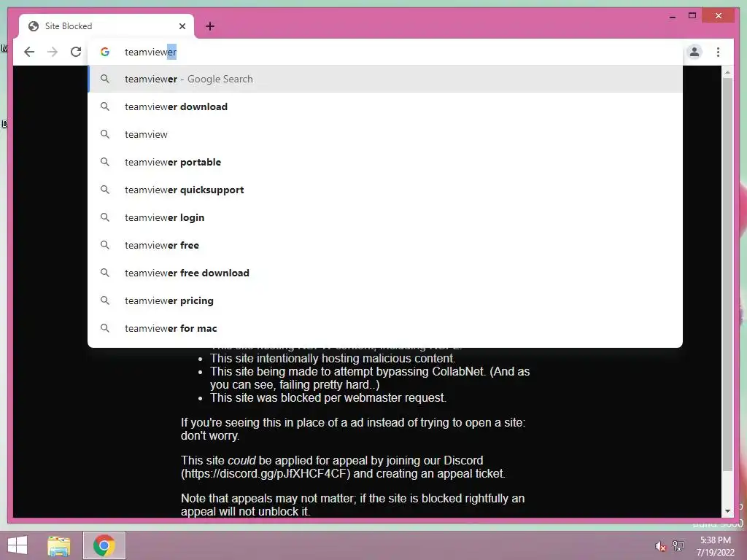The image size is (747, 560).
Task: Select the Site Blocked tab
Action: [x=107, y=26]
